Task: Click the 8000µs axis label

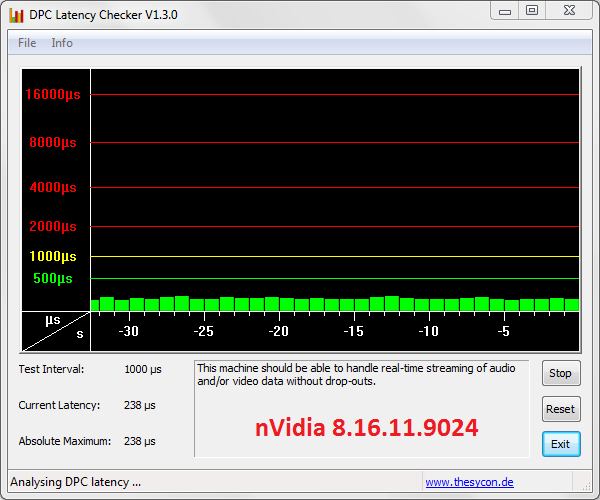Action: click(x=53, y=142)
